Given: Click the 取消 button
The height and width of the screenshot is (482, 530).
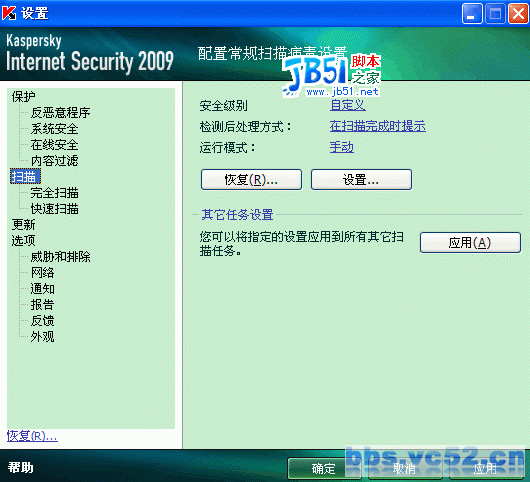Looking at the screenshot, I should (405, 468).
